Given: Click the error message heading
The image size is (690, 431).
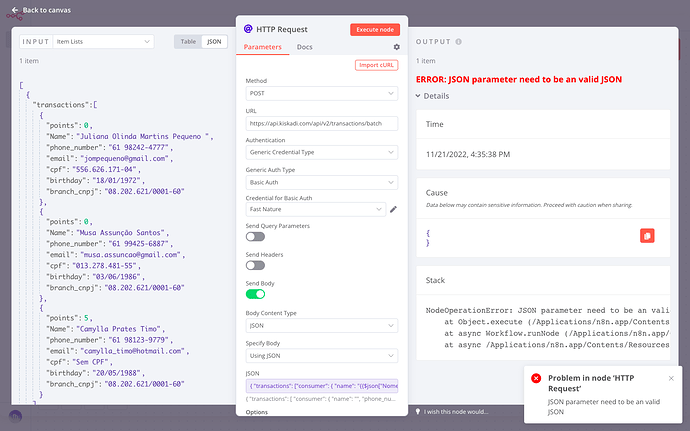Looking at the screenshot, I should [519, 80].
